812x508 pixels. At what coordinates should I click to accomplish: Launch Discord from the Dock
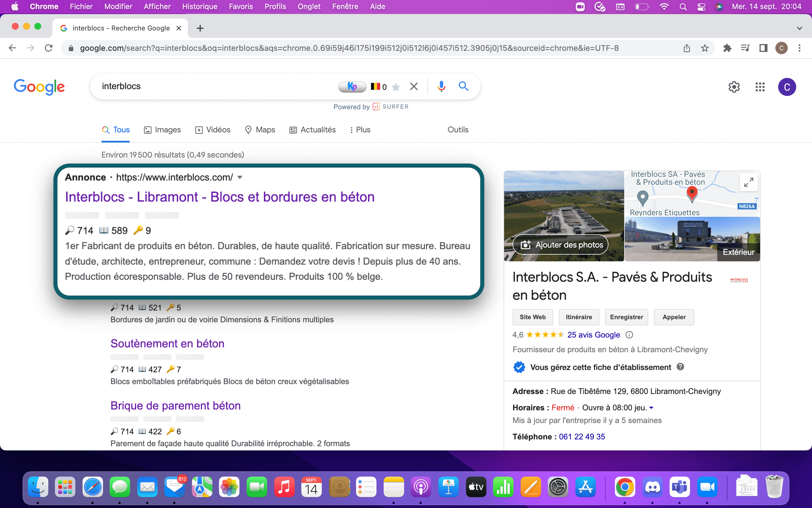point(652,487)
